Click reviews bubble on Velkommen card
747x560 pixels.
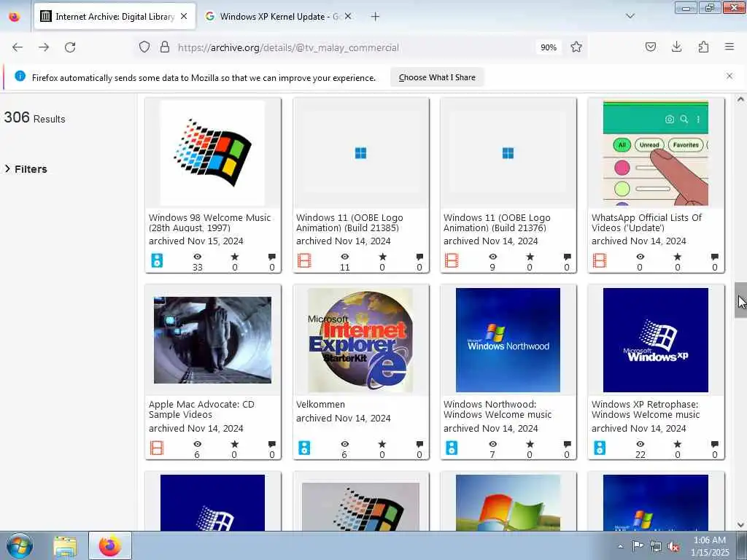coord(419,444)
